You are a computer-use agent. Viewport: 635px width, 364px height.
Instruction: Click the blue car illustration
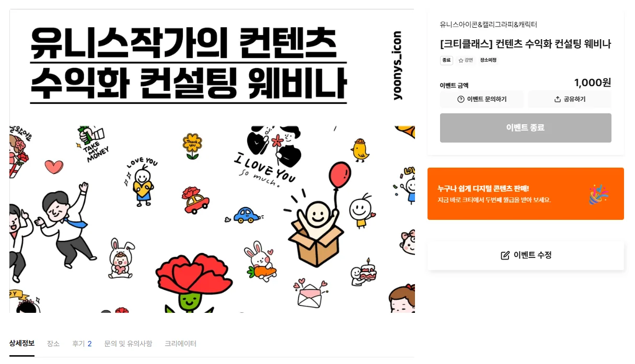coord(247,215)
